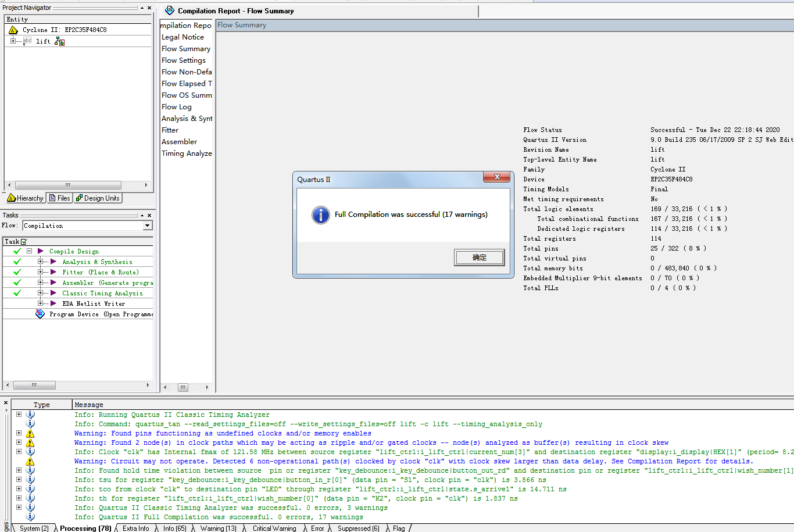Switch to the Warning (13) messages tab
Viewport: 794px width, 532px height.
click(218, 529)
